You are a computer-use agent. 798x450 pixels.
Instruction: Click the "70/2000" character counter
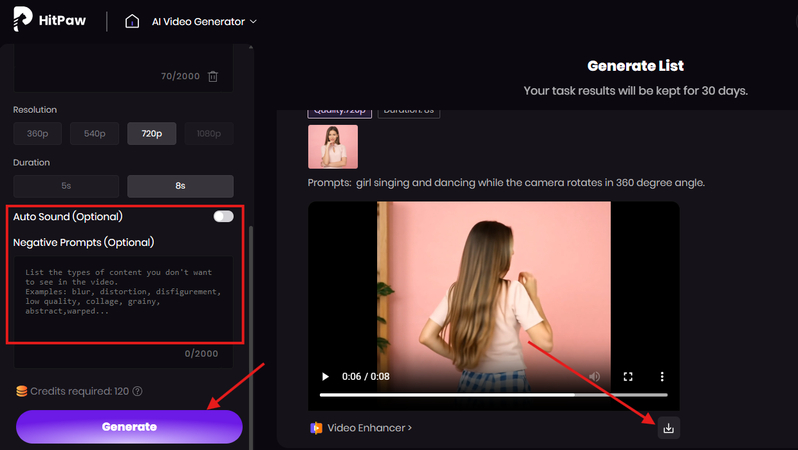[180, 76]
